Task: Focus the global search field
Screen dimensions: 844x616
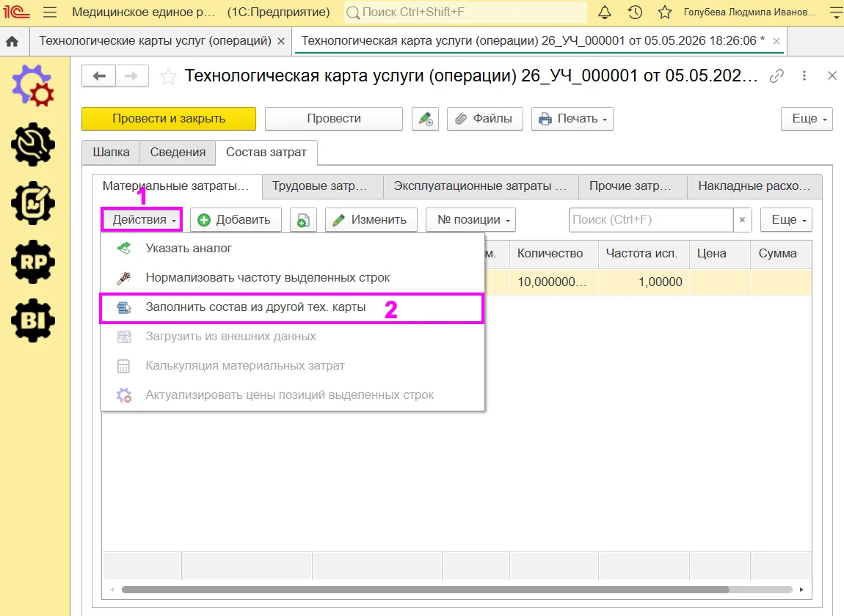Action: pyautogui.click(x=465, y=12)
